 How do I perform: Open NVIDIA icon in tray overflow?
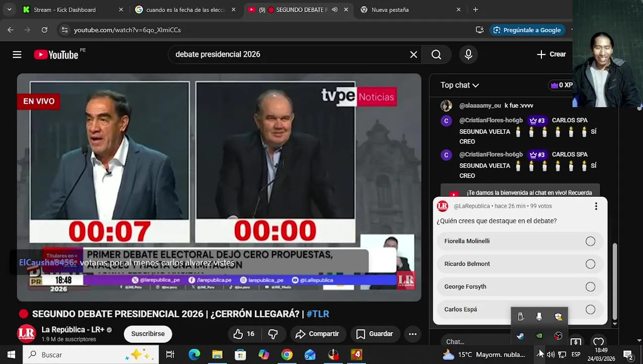539,336
